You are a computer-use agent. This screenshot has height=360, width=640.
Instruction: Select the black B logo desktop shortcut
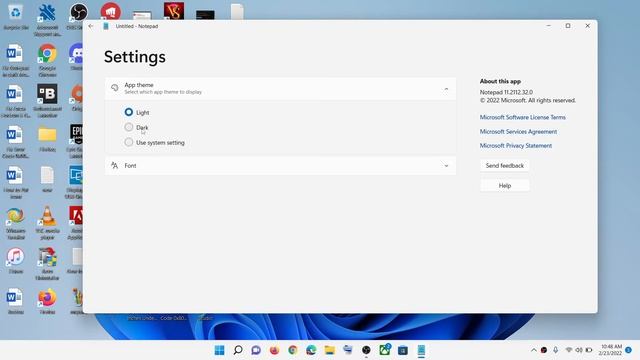click(47, 101)
